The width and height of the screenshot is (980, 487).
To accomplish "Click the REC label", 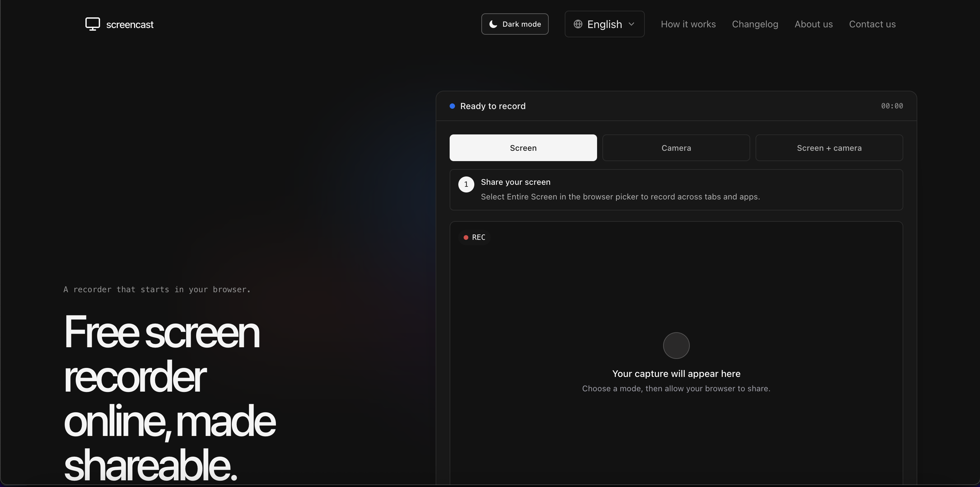I will click(479, 237).
